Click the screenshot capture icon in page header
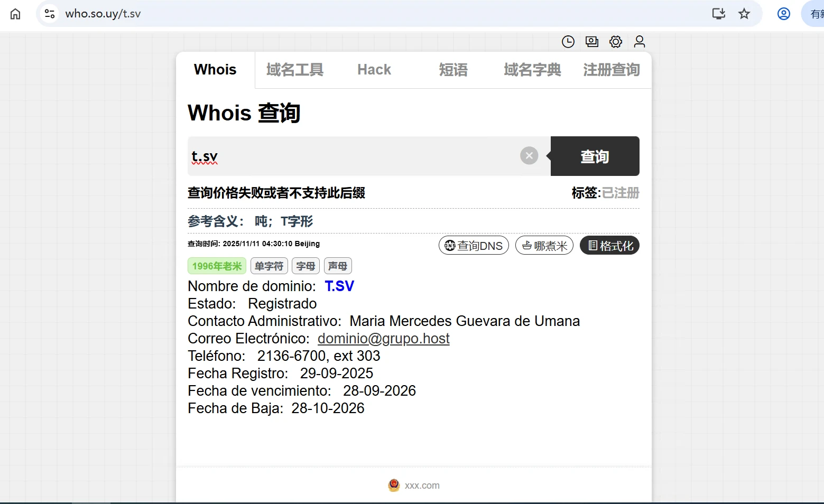Image resolution: width=824 pixels, height=504 pixels. pyautogui.click(x=592, y=42)
